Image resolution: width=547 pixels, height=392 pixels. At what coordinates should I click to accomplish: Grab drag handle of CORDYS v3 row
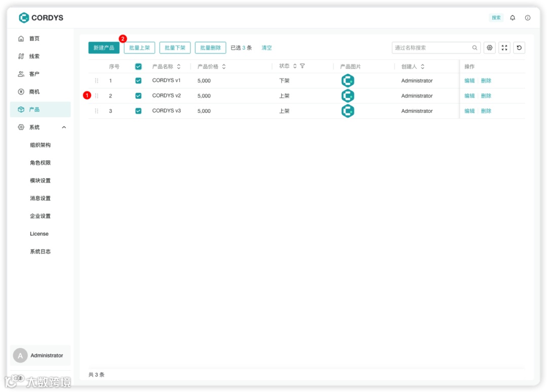click(97, 111)
